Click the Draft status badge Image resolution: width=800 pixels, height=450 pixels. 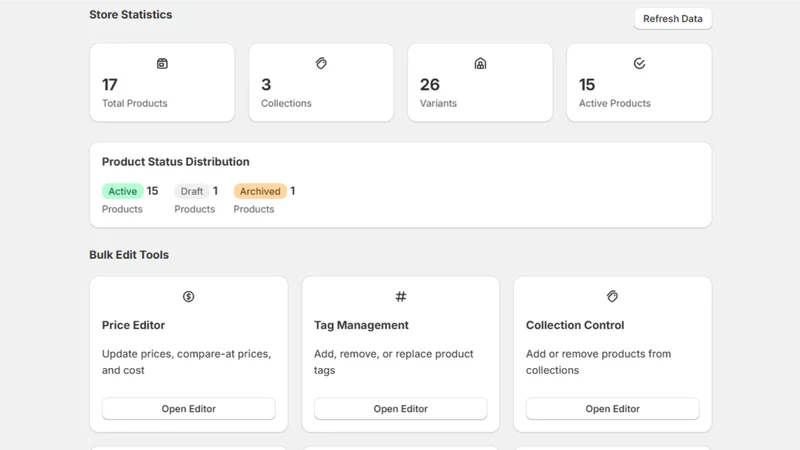coord(192,191)
